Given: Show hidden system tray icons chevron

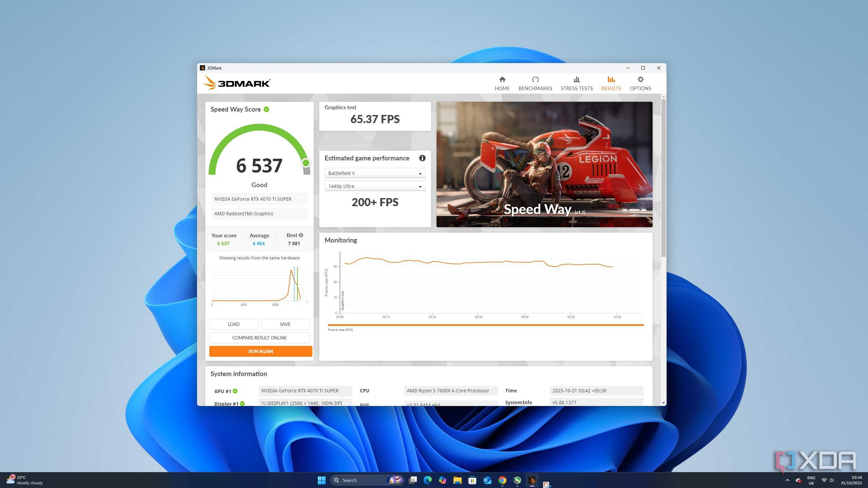Looking at the screenshot, I should 787,480.
